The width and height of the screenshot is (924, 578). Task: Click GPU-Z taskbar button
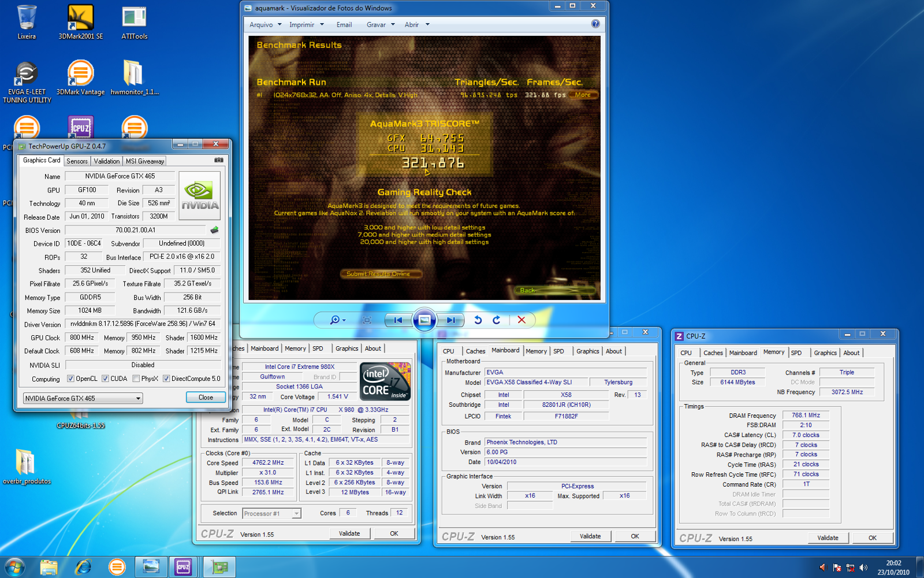tap(219, 567)
